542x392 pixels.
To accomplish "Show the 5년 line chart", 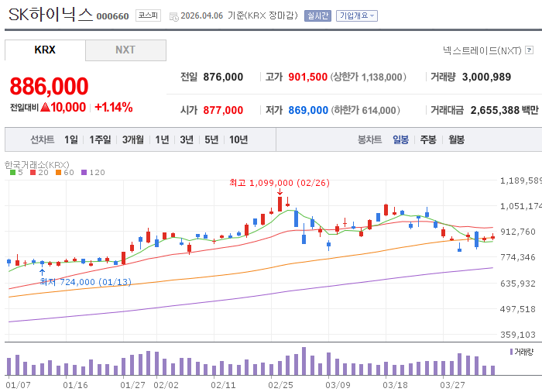I will [x=211, y=139].
